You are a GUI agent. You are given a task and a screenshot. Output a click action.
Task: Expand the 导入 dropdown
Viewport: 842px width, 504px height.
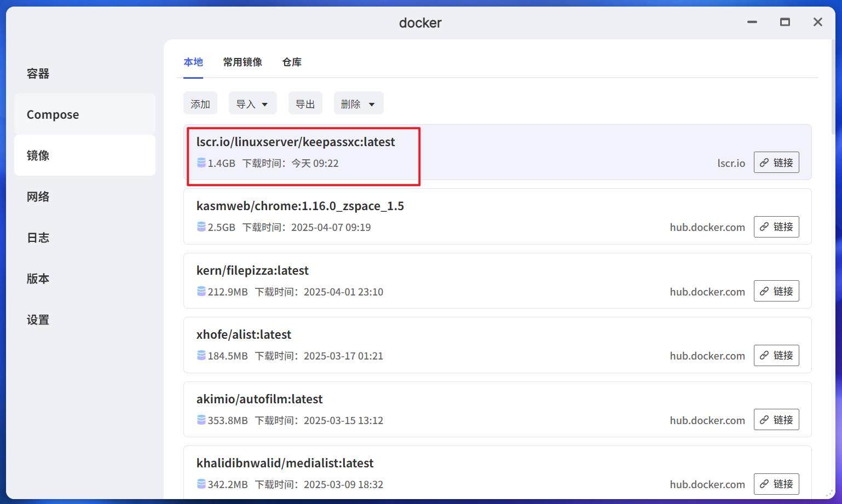click(x=252, y=103)
